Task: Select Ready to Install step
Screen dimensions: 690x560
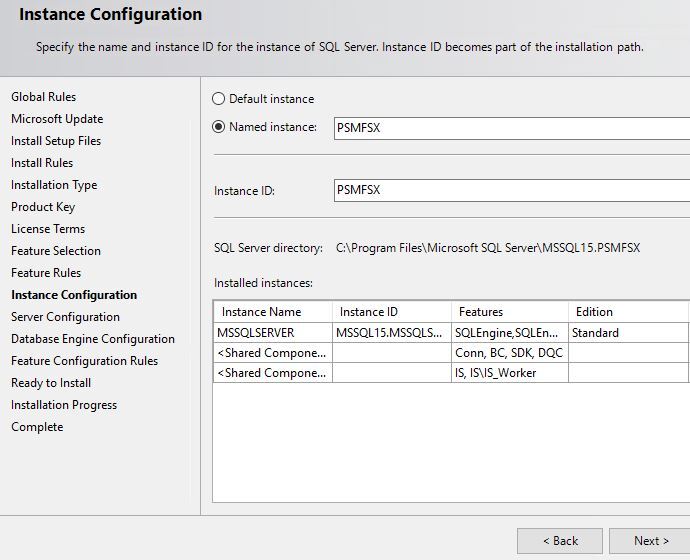Action: pos(51,383)
